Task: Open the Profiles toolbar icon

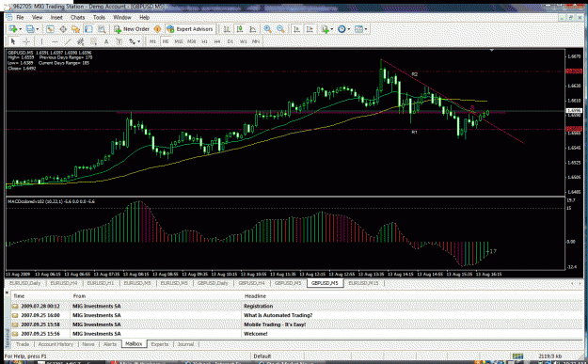Action: pos(30,29)
